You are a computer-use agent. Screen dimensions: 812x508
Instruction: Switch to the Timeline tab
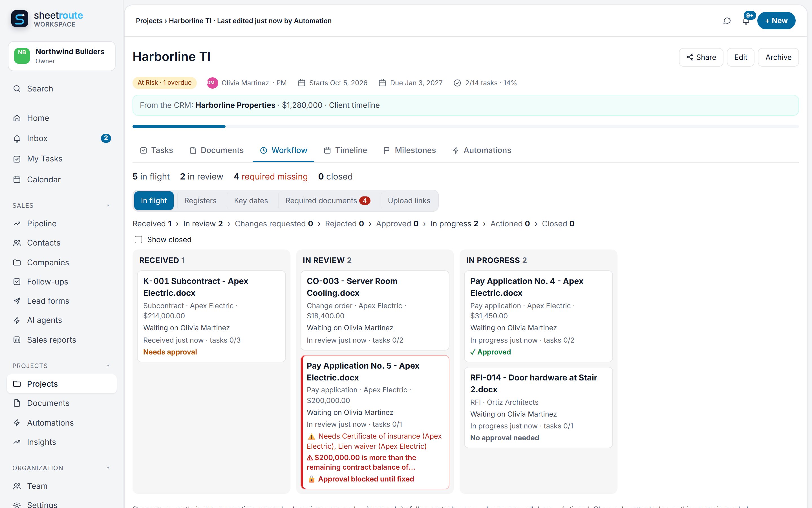(x=346, y=150)
